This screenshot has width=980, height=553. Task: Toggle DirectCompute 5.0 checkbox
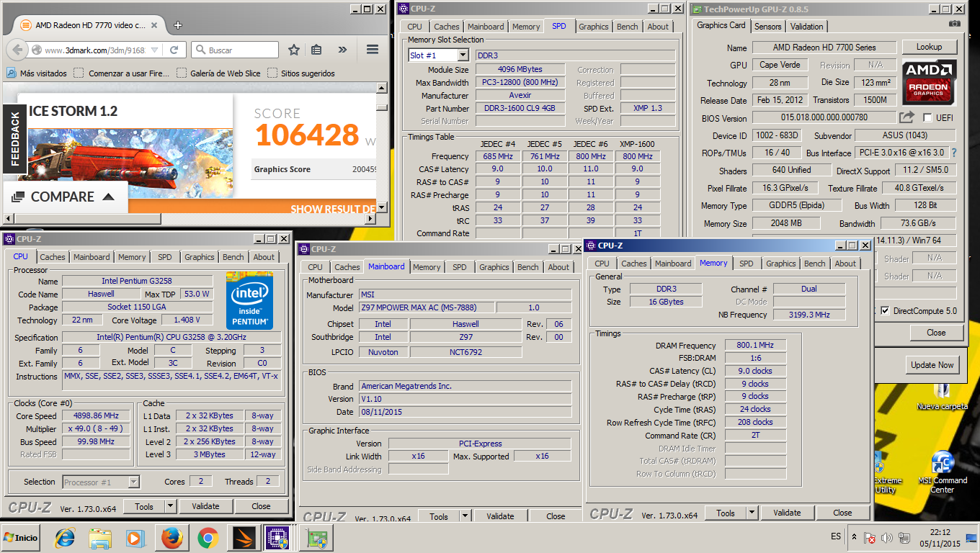click(885, 311)
